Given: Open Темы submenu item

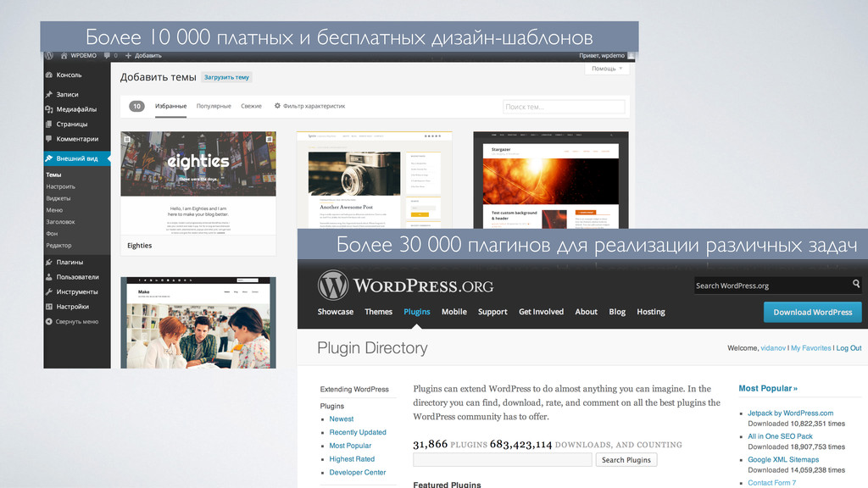Looking at the screenshot, I should tap(53, 175).
